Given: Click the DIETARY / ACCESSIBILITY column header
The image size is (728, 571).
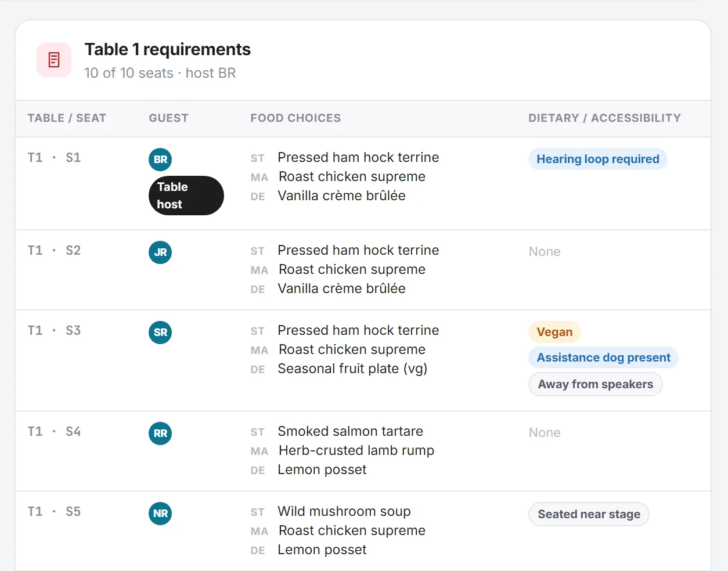Looking at the screenshot, I should point(604,118).
